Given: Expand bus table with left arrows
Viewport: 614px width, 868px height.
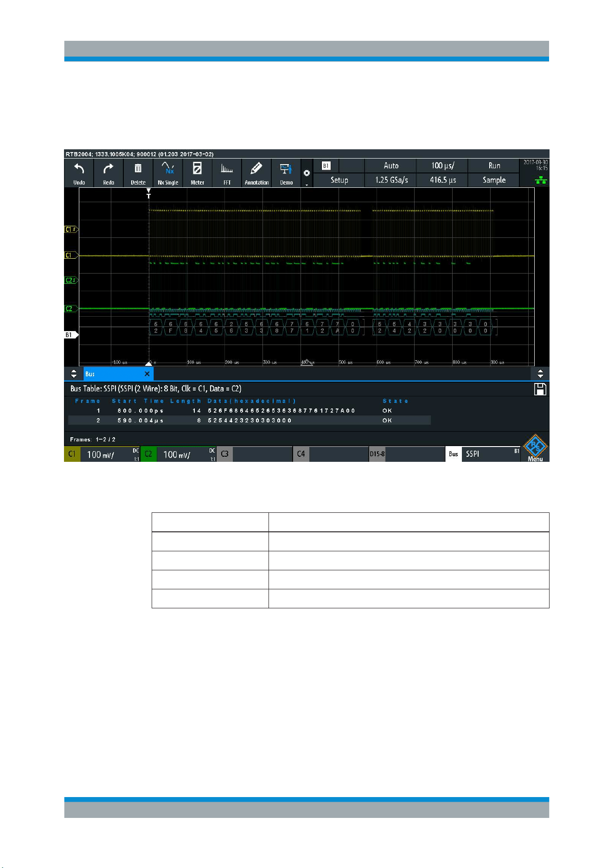Looking at the screenshot, I should click(74, 374).
